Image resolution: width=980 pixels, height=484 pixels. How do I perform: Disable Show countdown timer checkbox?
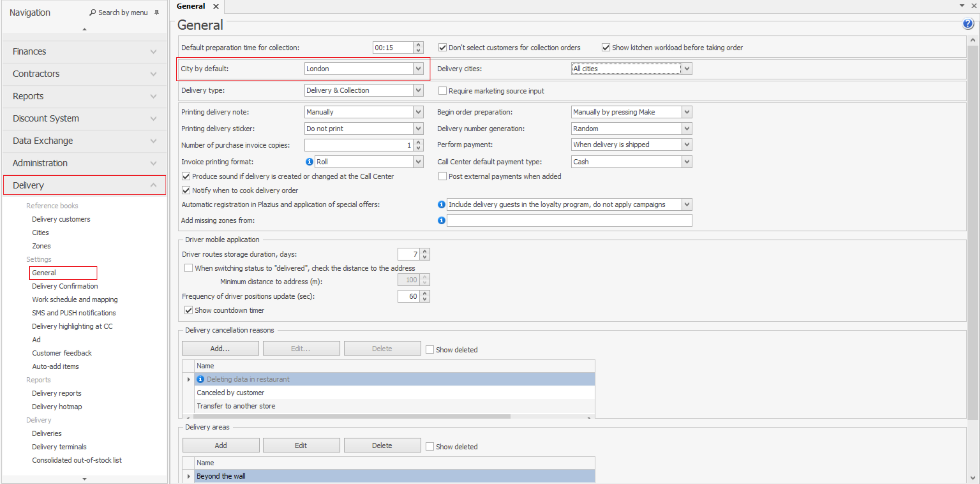[188, 310]
